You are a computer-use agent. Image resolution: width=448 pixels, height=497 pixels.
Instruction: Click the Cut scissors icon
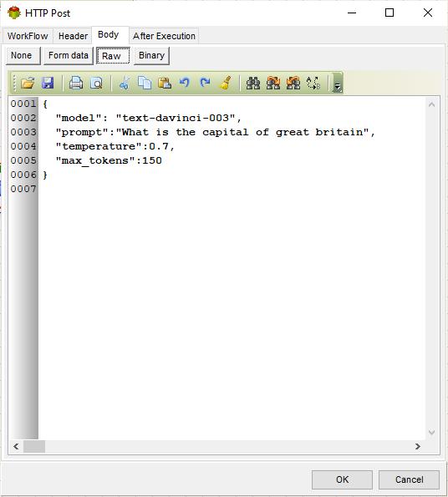pos(124,83)
